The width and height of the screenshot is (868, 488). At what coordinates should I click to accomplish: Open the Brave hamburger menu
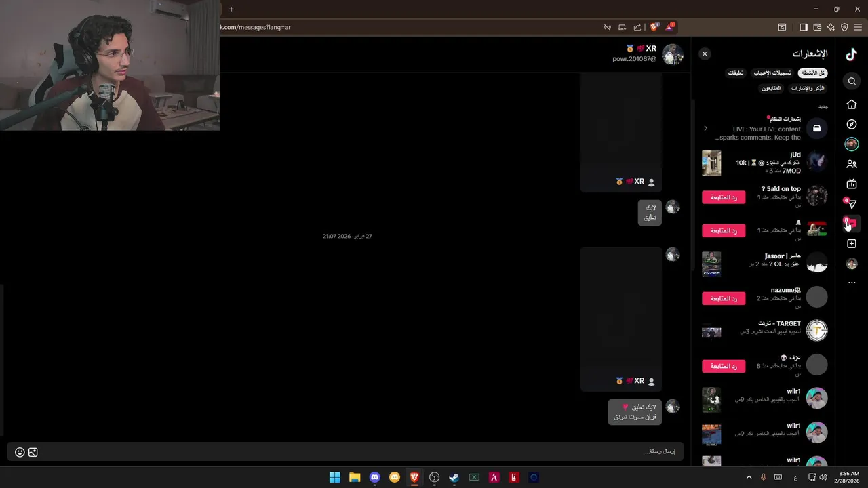(858, 27)
